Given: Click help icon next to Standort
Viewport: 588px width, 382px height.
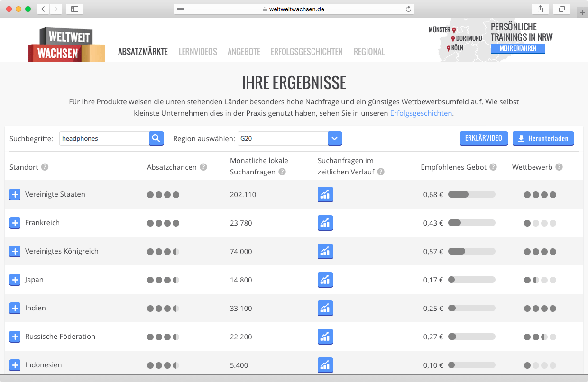Looking at the screenshot, I should (x=45, y=167).
